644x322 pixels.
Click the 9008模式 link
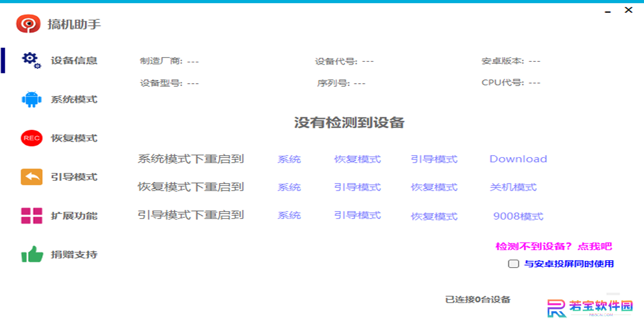(518, 216)
